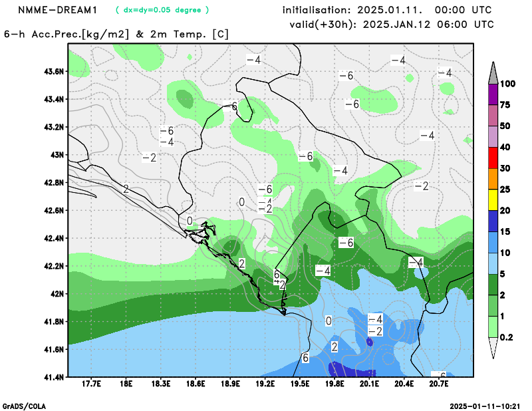The width and height of the screenshot is (532, 411).
Task: Click the 18.9E longitude axis label
Action: 230,384
